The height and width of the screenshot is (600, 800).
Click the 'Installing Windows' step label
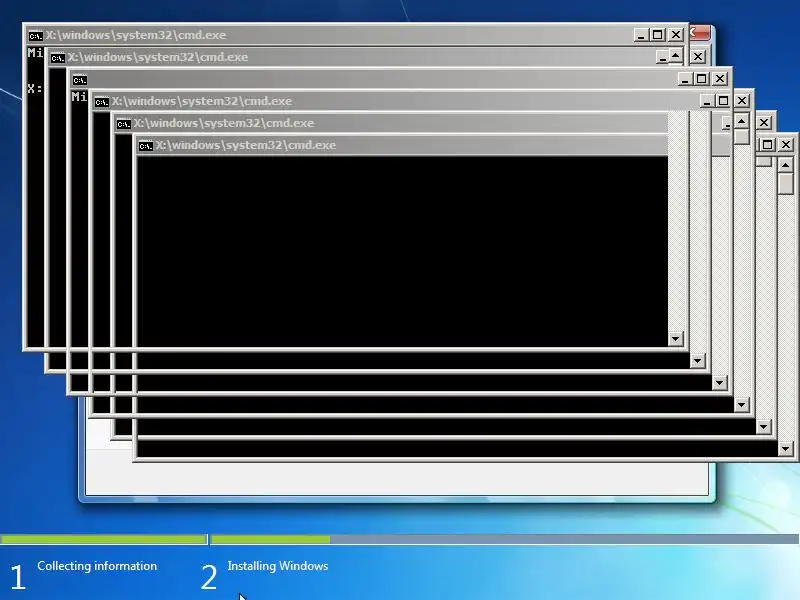[x=278, y=566]
